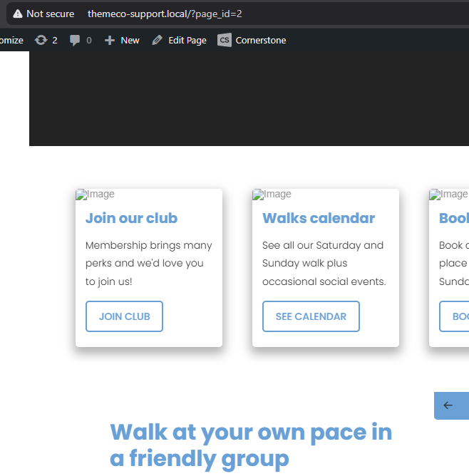
Task: Click broken image on the third card
Action: (448, 194)
